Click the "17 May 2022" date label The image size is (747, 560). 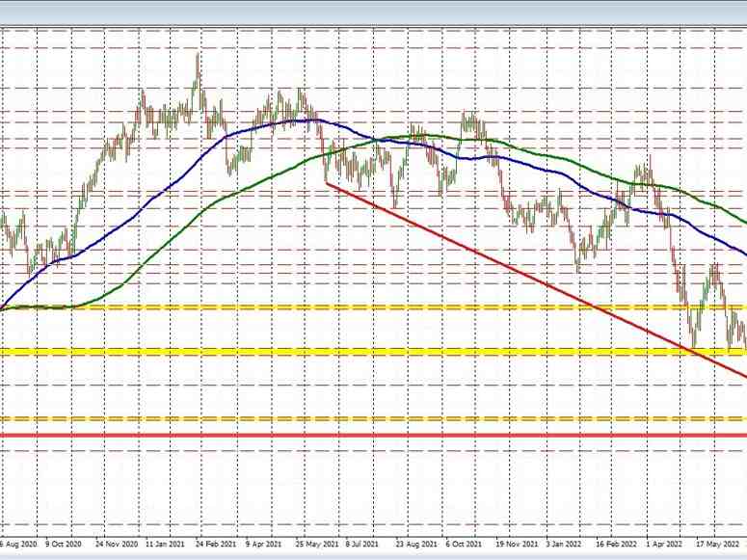pos(717,544)
